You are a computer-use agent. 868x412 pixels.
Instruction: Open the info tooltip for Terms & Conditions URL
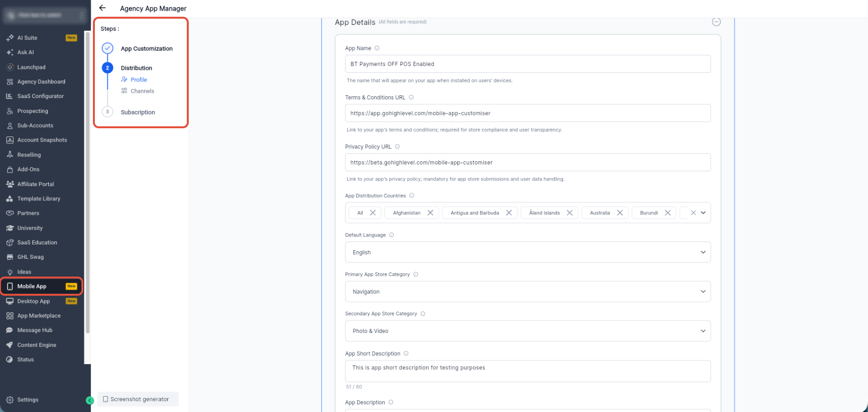click(411, 98)
